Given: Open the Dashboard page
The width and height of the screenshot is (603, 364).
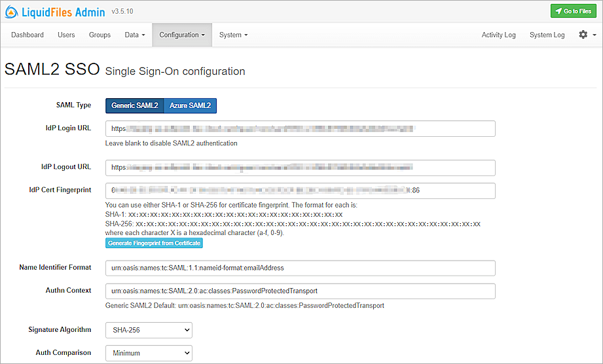Looking at the screenshot, I should click(x=27, y=35).
